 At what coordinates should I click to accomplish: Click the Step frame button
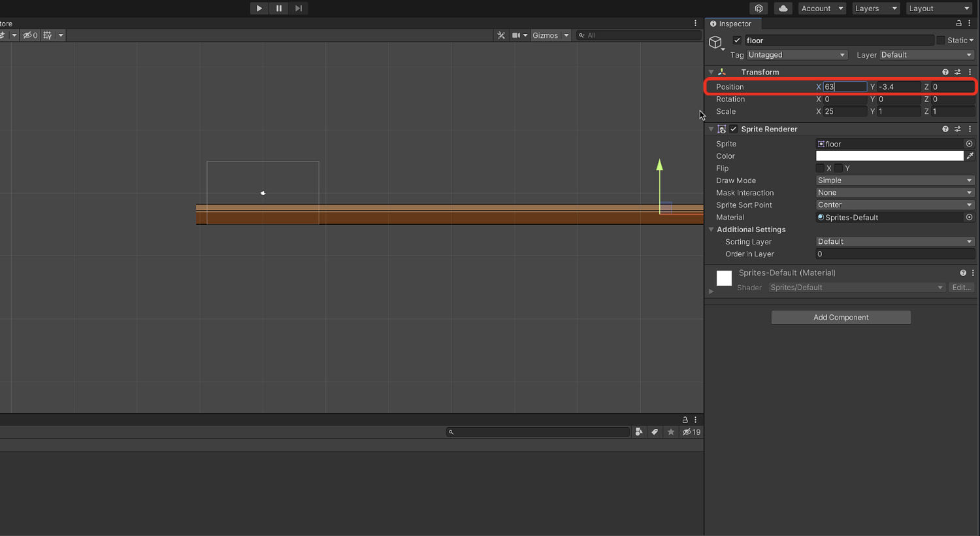(299, 8)
